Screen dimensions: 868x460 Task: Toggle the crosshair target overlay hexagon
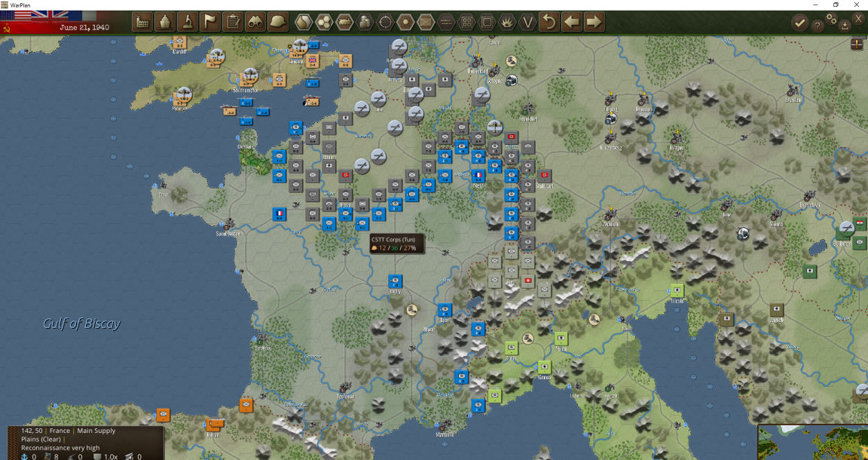pyautogui.click(x=385, y=22)
